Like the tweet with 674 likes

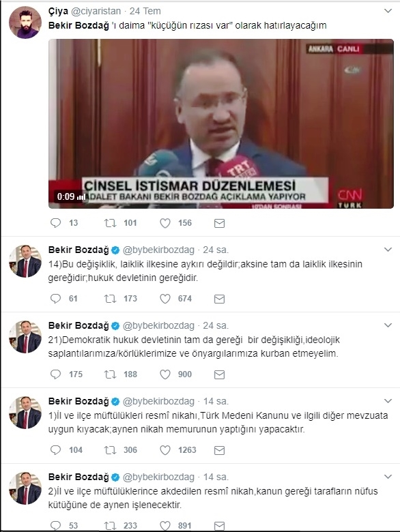pyautogui.click(x=165, y=299)
